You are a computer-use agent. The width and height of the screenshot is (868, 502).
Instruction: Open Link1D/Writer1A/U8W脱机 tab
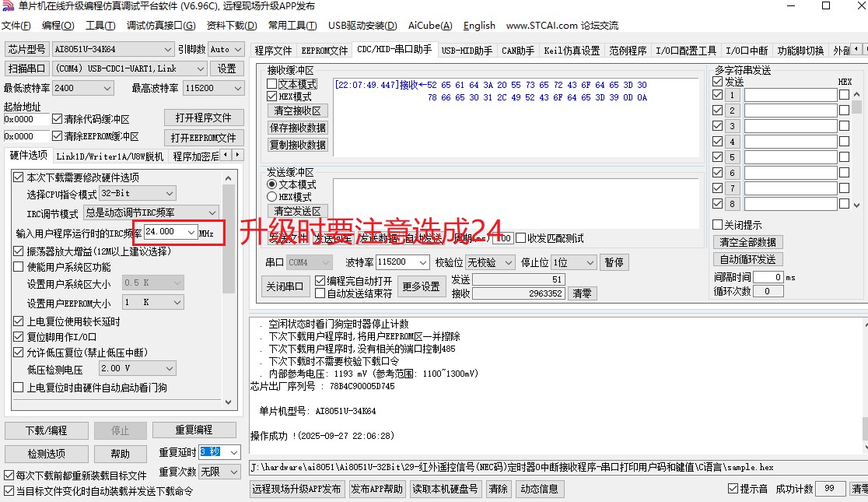point(110,156)
